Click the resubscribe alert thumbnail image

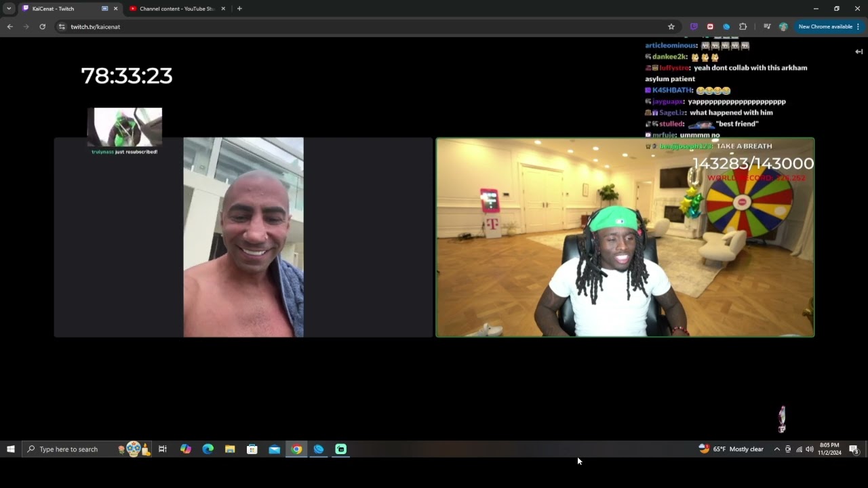(x=125, y=127)
